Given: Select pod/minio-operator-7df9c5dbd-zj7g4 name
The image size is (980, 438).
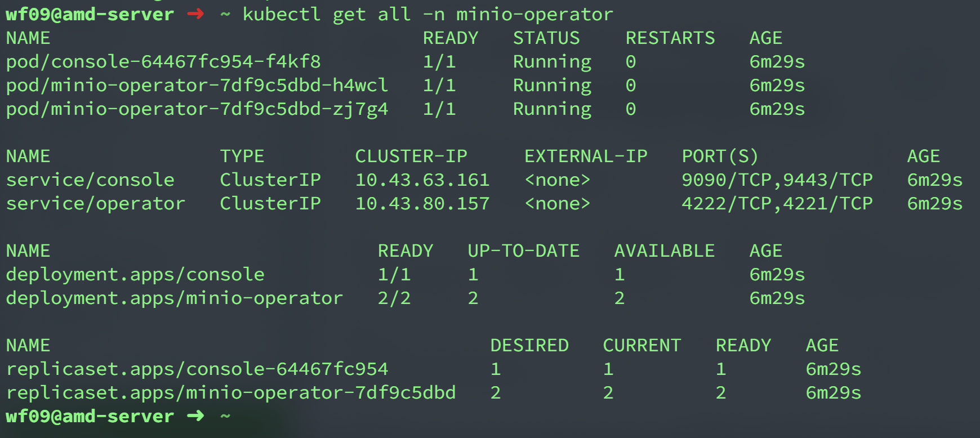Looking at the screenshot, I should pos(197,109).
